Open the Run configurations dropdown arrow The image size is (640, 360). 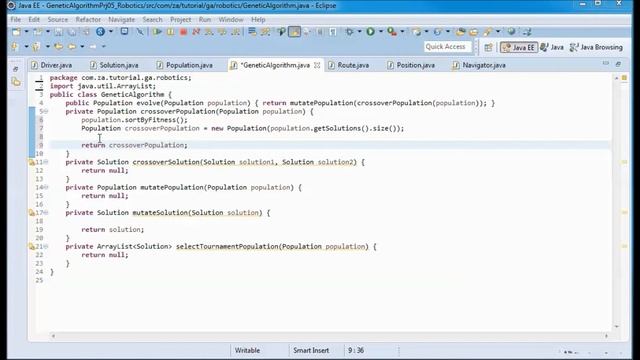pos(381,32)
